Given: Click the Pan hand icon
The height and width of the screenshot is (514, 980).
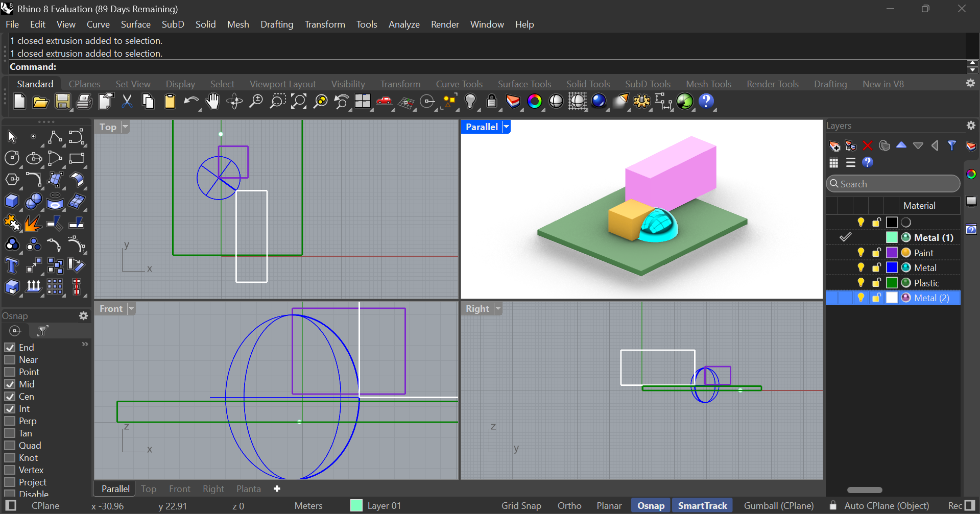Looking at the screenshot, I should click(x=212, y=102).
